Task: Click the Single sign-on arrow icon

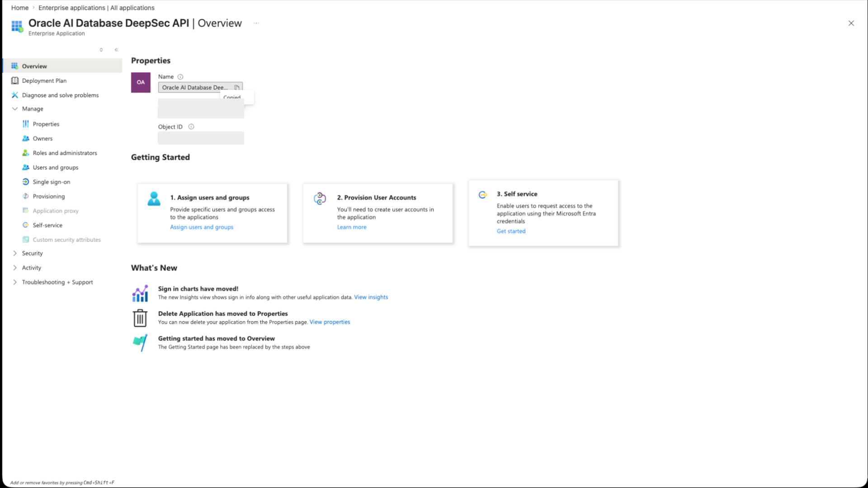Action: [26, 182]
